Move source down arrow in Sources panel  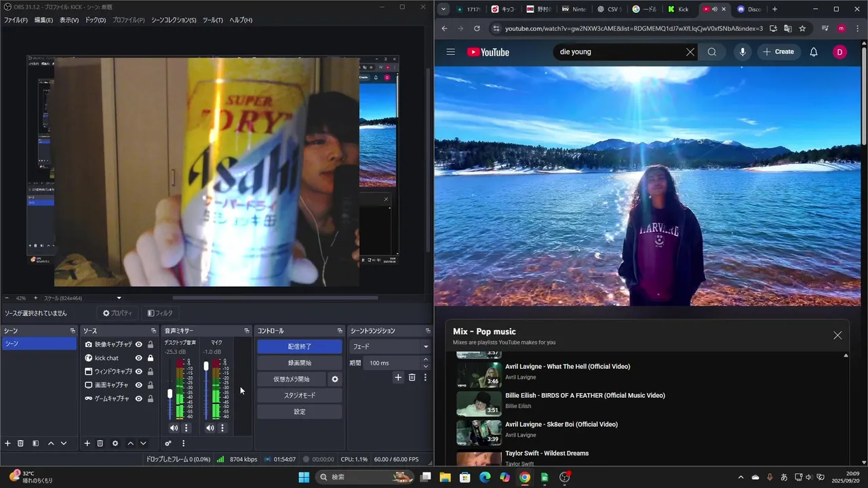(x=143, y=443)
